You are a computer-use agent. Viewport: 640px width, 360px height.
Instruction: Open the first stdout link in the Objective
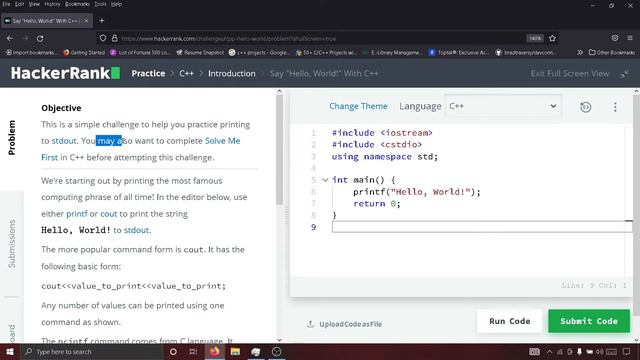pos(64,141)
